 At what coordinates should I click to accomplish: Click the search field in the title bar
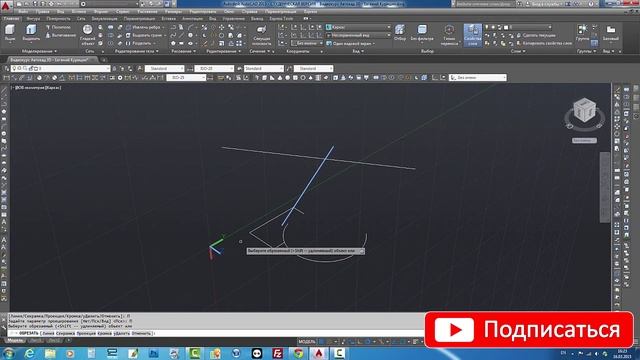tap(484, 4)
